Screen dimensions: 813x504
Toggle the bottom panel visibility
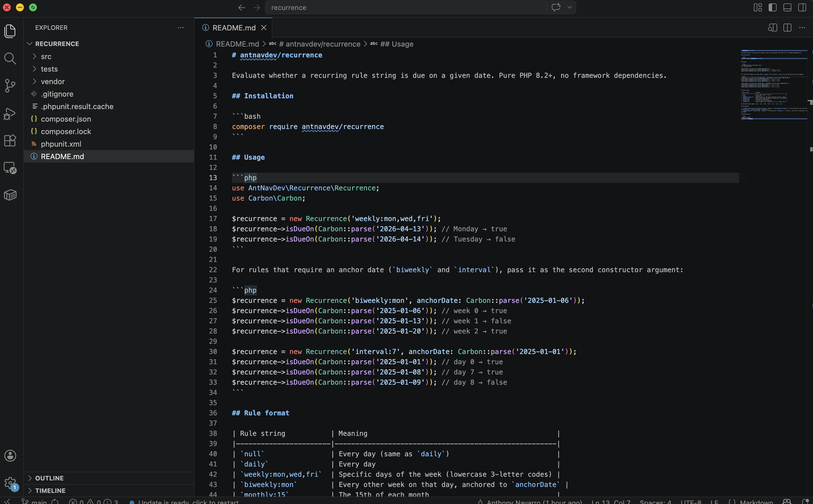(x=787, y=7)
